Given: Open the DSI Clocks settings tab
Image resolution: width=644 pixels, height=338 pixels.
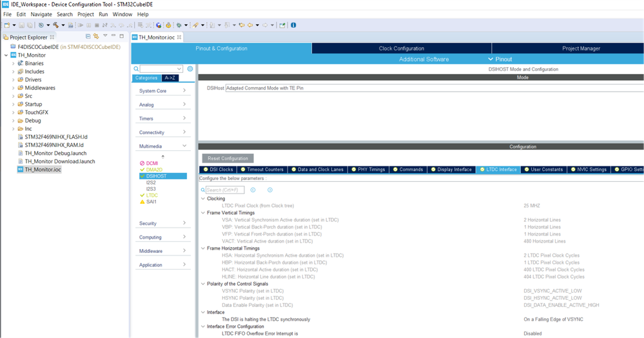Looking at the screenshot, I should [x=218, y=170].
